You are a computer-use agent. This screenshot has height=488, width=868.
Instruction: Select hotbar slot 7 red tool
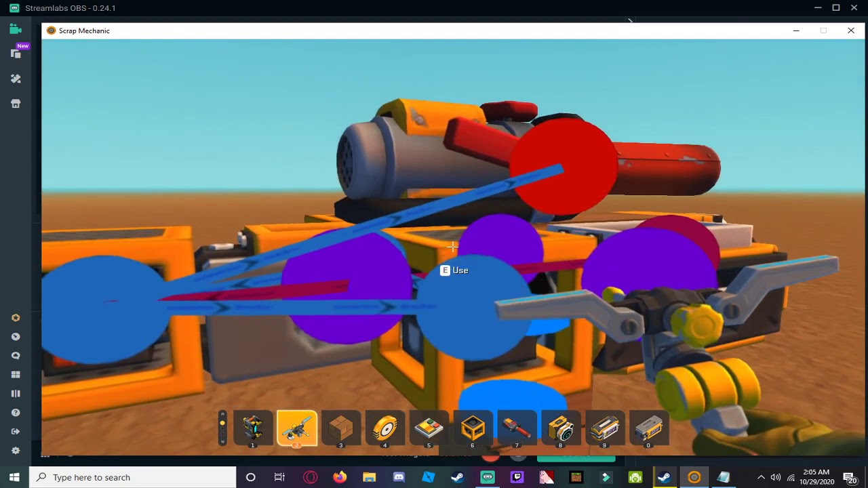click(517, 428)
